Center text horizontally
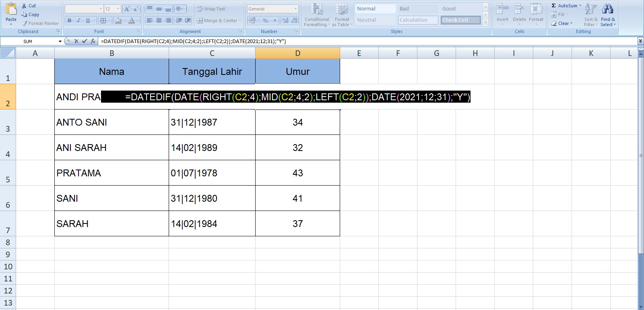Viewport: 644px width, 310px height. [159, 21]
